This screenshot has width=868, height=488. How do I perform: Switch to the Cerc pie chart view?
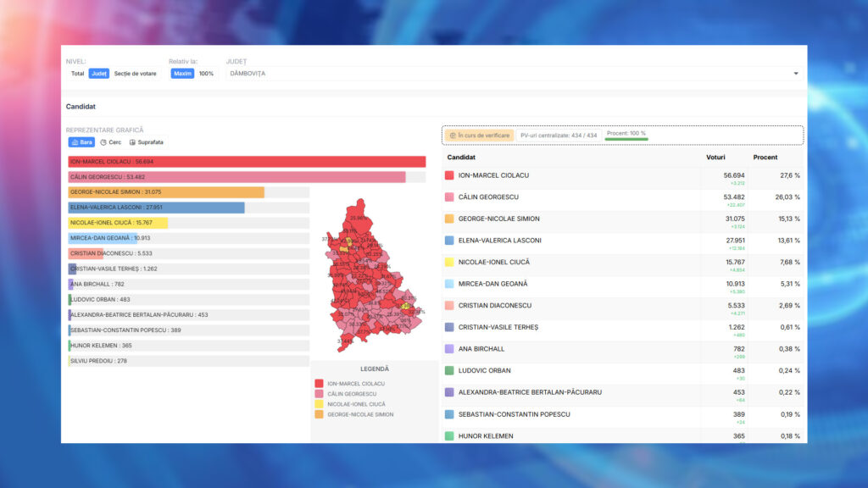pyautogui.click(x=111, y=142)
